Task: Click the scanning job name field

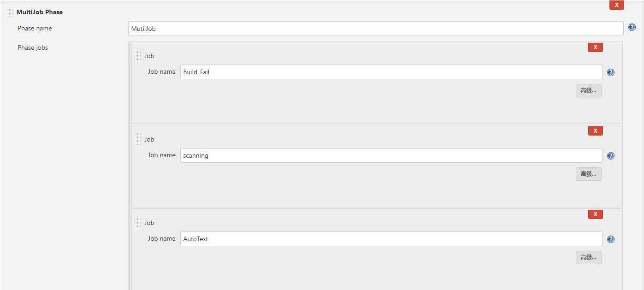Action: pyautogui.click(x=391, y=155)
